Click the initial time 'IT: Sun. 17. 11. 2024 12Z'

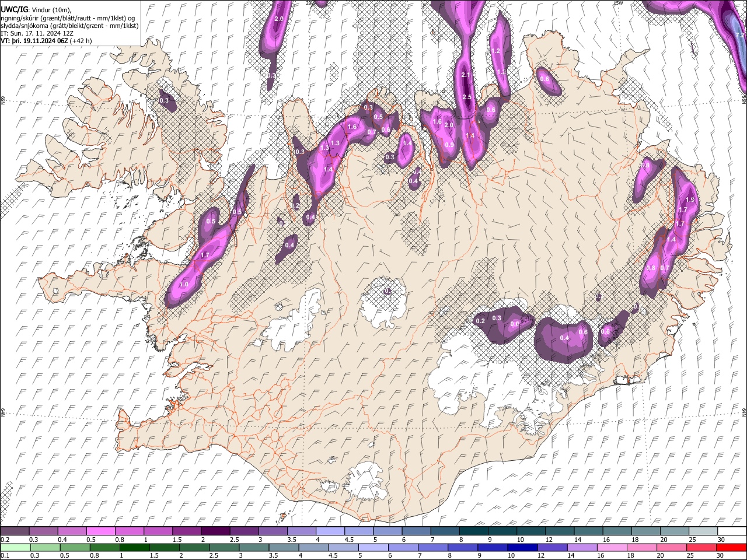click(x=37, y=33)
